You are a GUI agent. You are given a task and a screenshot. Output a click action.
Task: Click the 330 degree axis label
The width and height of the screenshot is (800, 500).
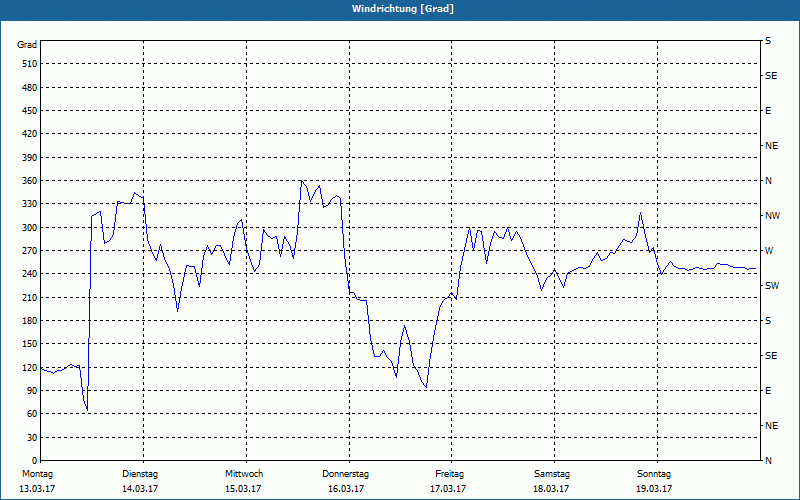pos(30,204)
